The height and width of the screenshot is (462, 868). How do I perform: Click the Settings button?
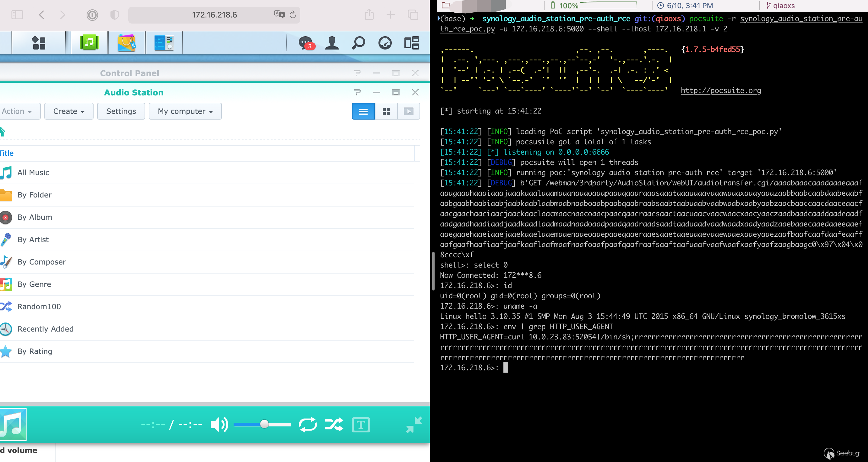(x=121, y=111)
